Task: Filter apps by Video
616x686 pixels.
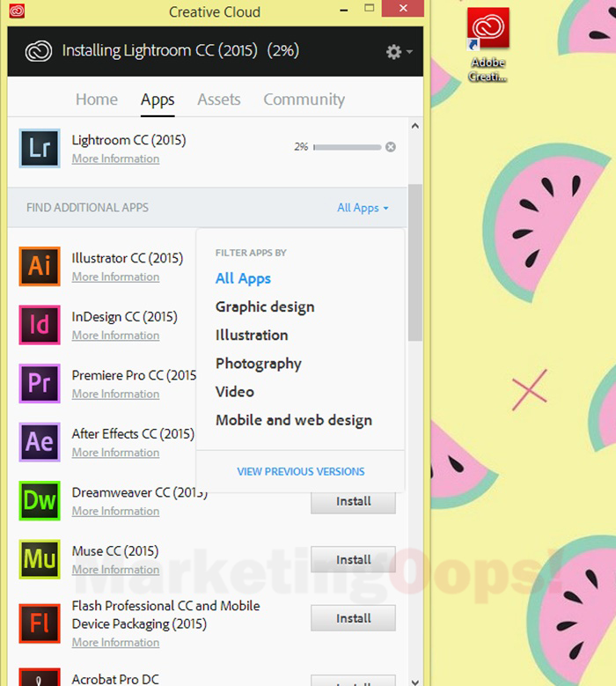Action: pyautogui.click(x=235, y=392)
